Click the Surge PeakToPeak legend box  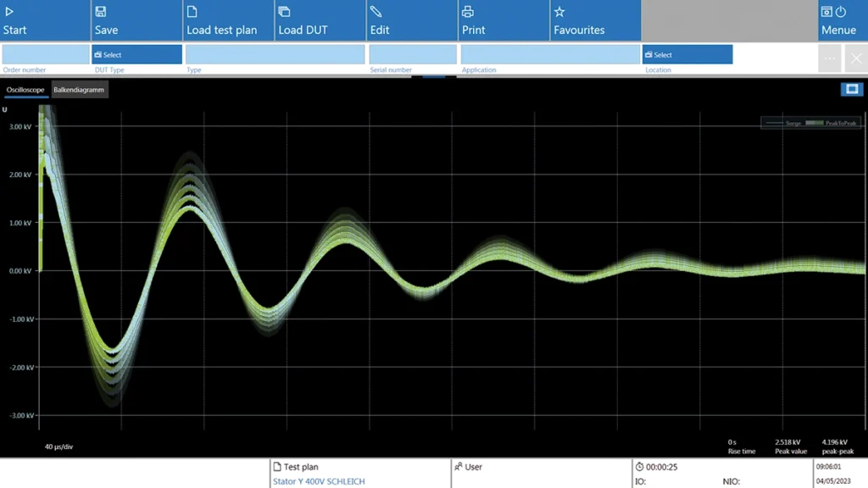pos(810,123)
